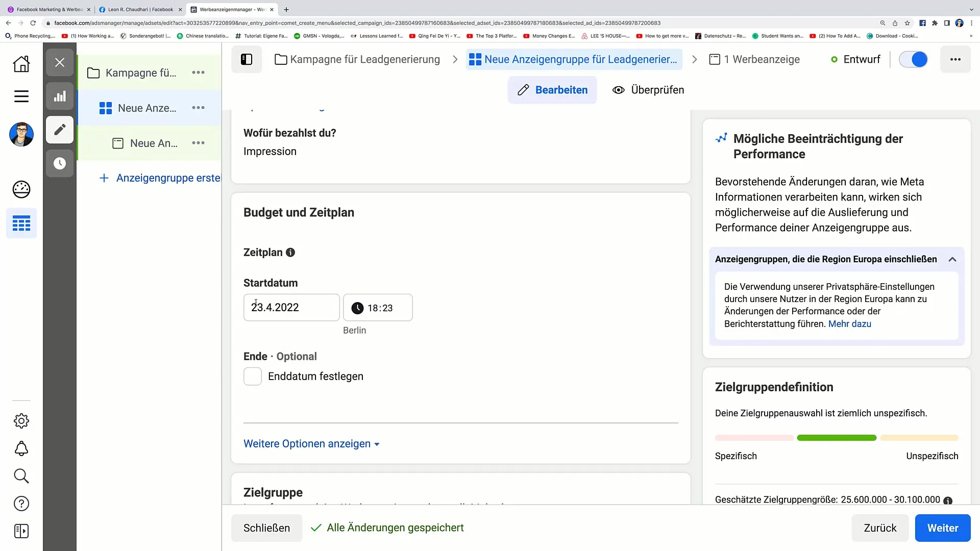Click the Zeitplan info icon

pyautogui.click(x=290, y=253)
